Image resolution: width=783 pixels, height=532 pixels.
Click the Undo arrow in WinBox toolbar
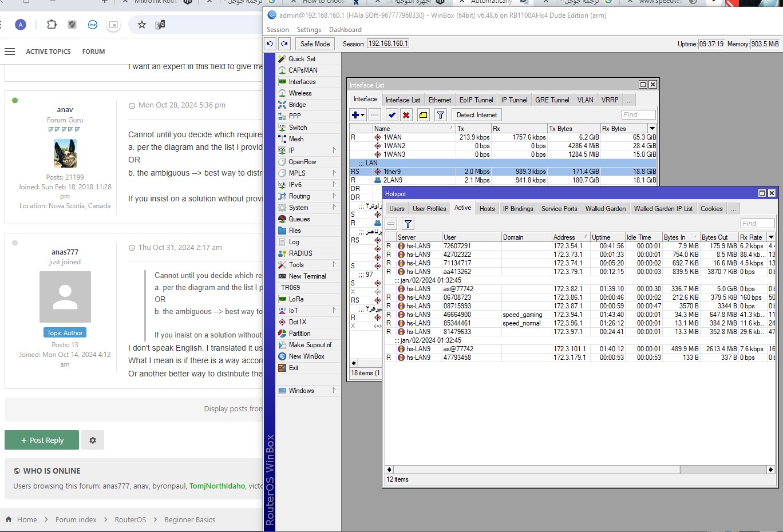(x=270, y=43)
